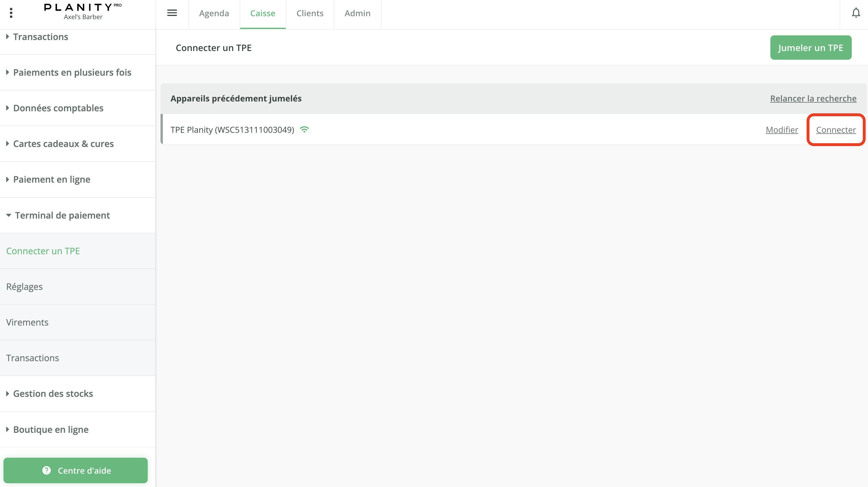Viewport: 868px width, 487px height.
Task: Click Relancer la recherche link
Action: coord(813,99)
